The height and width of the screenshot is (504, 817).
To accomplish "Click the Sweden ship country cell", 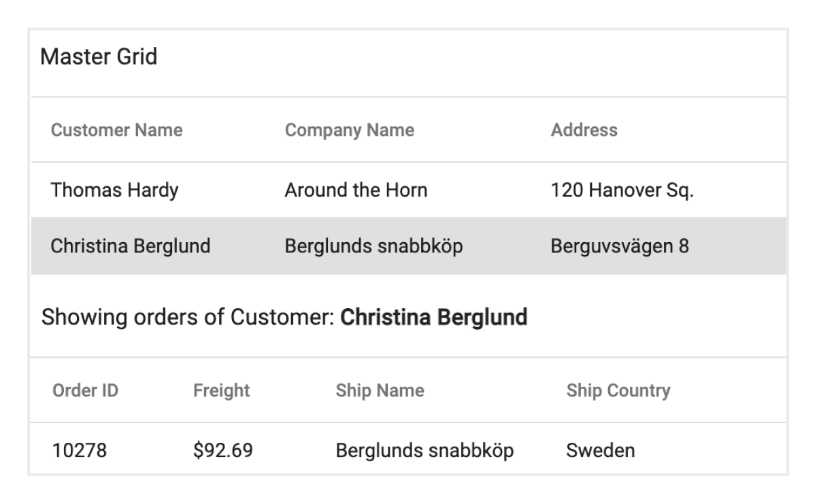I will [600, 450].
